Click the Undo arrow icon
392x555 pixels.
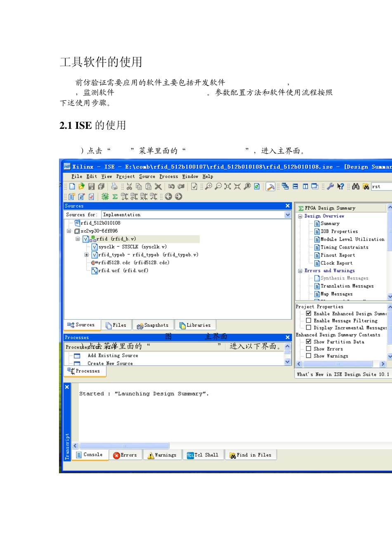click(171, 187)
